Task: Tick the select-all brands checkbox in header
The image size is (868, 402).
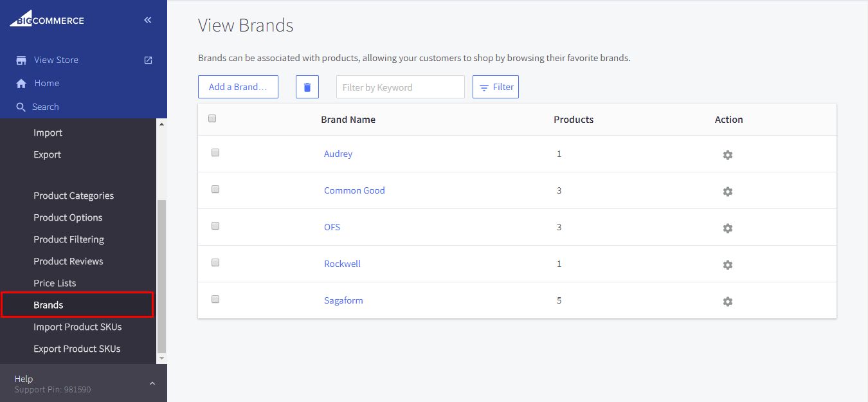Action: click(213, 118)
